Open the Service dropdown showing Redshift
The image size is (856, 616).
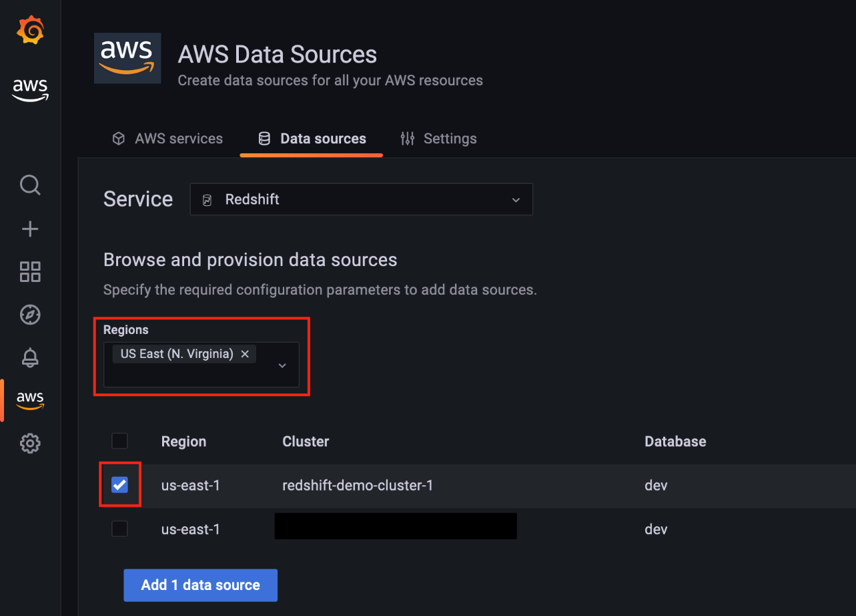click(x=361, y=199)
